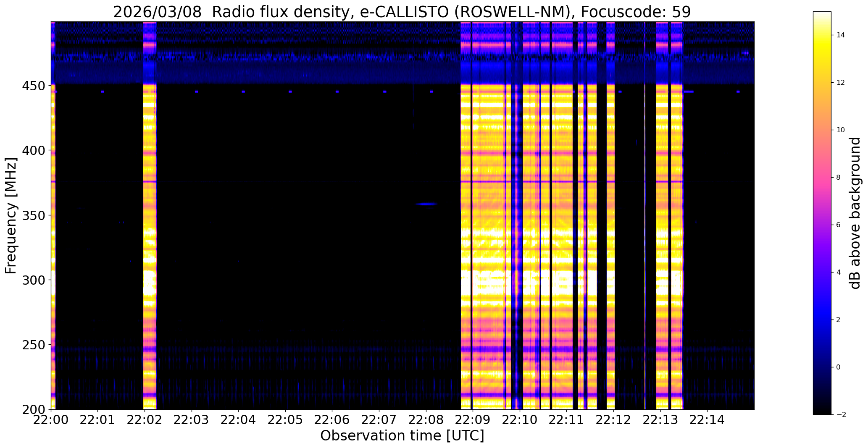Click the 22:07 time tick label
The width and height of the screenshot is (868, 448).
tap(379, 419)
